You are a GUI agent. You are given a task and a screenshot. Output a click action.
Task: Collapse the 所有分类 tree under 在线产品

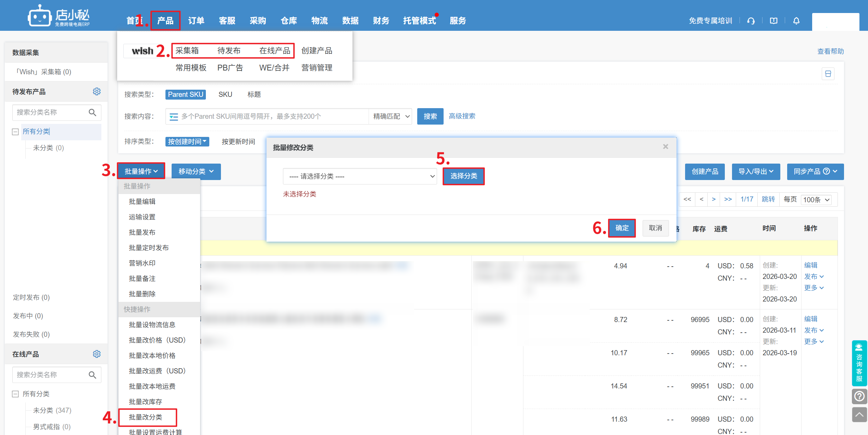point(15,394)
